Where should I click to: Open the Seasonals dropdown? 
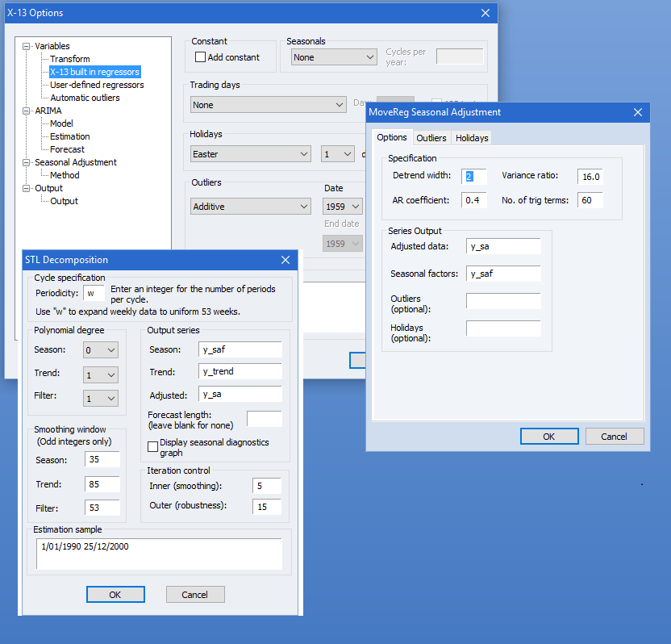pos(334,57)
